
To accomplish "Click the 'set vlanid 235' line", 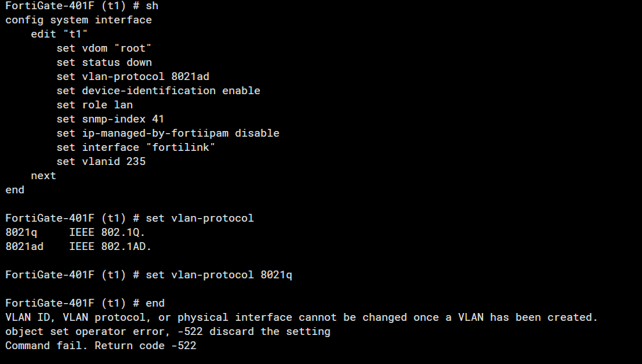I will 101,161.
